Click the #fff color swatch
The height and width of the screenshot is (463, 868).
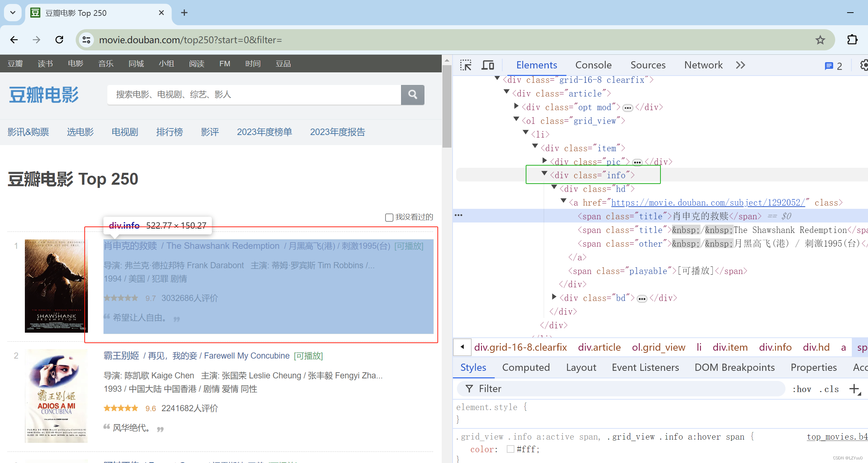tap(510, 449)
